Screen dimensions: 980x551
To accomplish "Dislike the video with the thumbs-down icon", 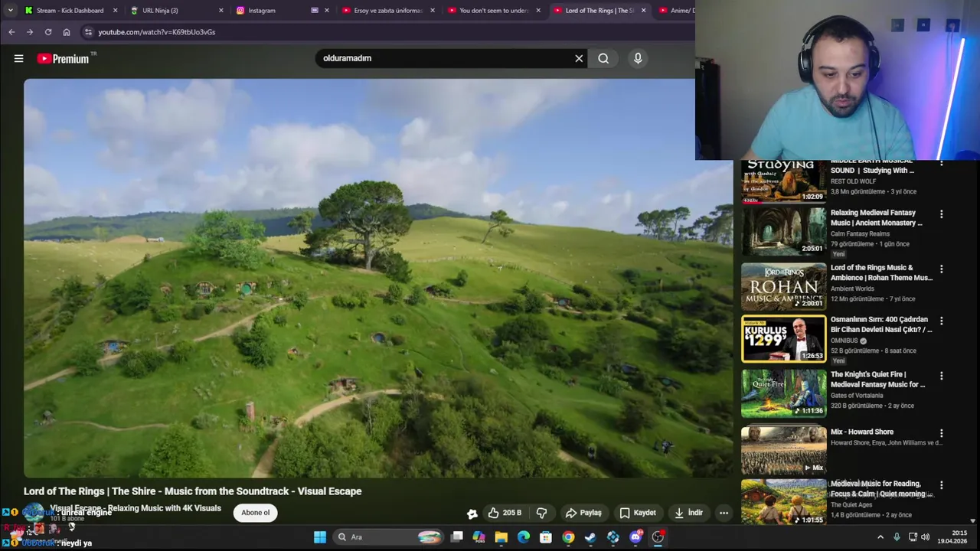I will click(x=541, y=513).
